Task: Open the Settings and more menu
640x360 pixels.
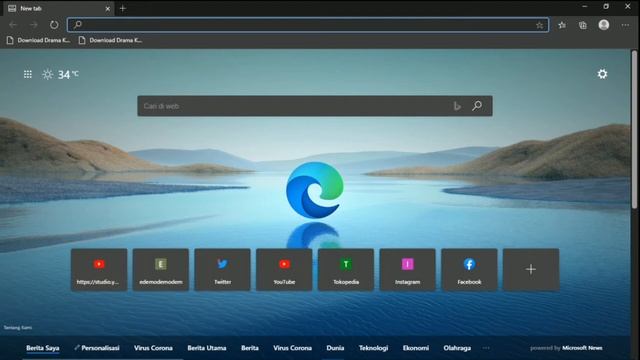Action: pos(625,25)
